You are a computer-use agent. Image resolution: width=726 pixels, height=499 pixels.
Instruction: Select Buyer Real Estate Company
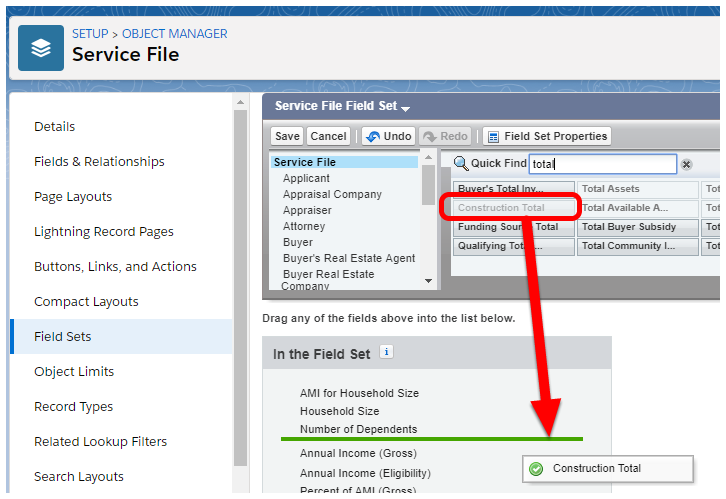coord(328,280)
